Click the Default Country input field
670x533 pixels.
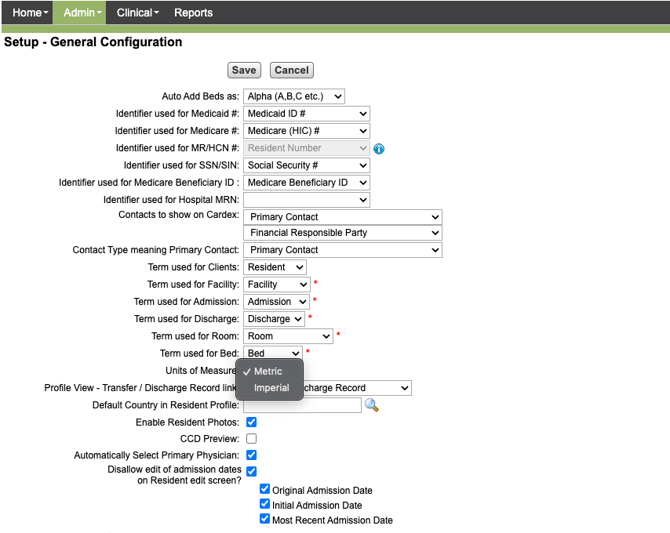click(301, 405)
